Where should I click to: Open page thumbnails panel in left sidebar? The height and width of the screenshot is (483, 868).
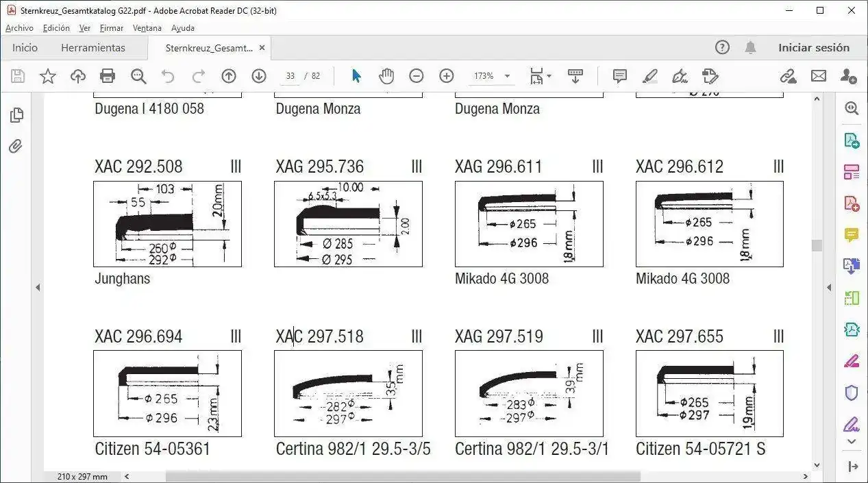click(x=17, y=115)
